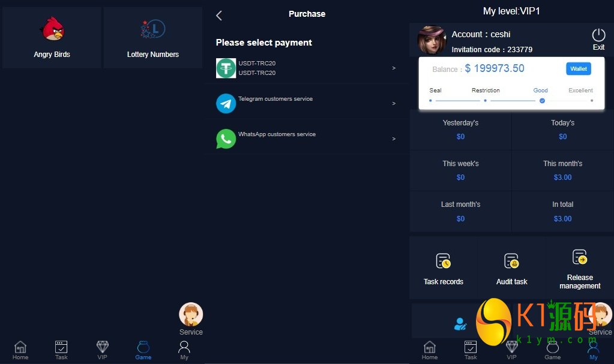This screenshot has width=614, height=364.
Task: Go to Task tab in right panel
Action: pos(471,350)
